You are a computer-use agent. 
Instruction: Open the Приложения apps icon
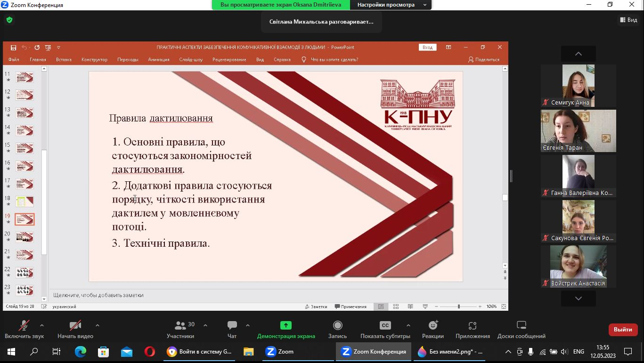(x=473, y=326)
